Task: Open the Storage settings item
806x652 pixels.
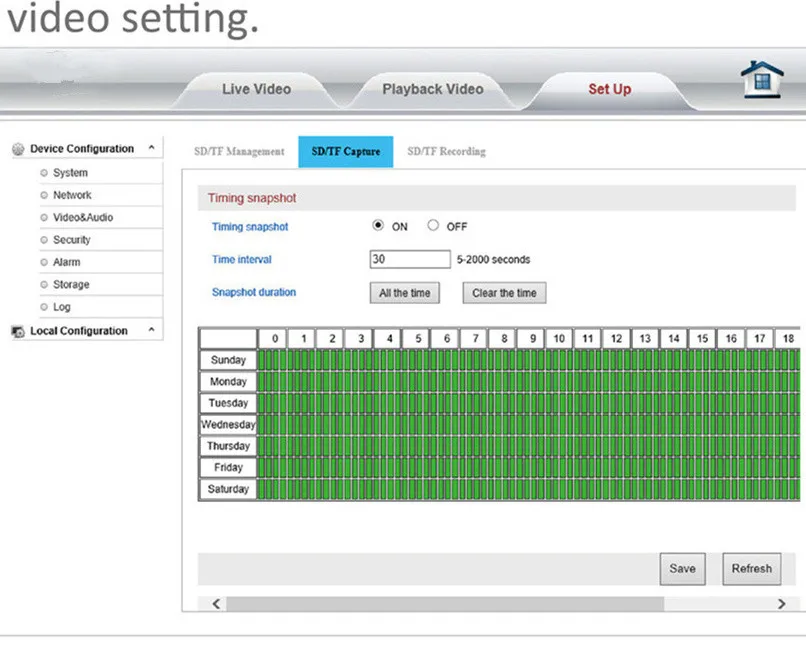Action: pyautogui.click(x=71, y=284)
